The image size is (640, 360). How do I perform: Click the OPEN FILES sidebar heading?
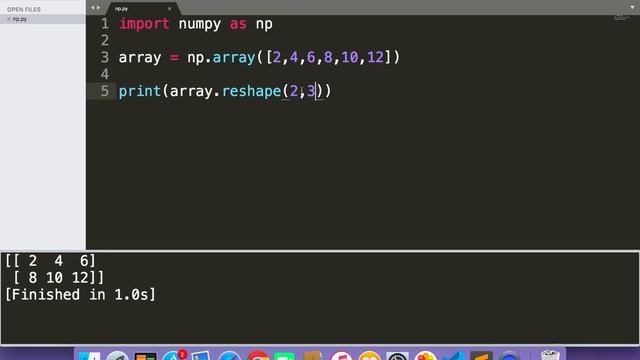(24, 9)
